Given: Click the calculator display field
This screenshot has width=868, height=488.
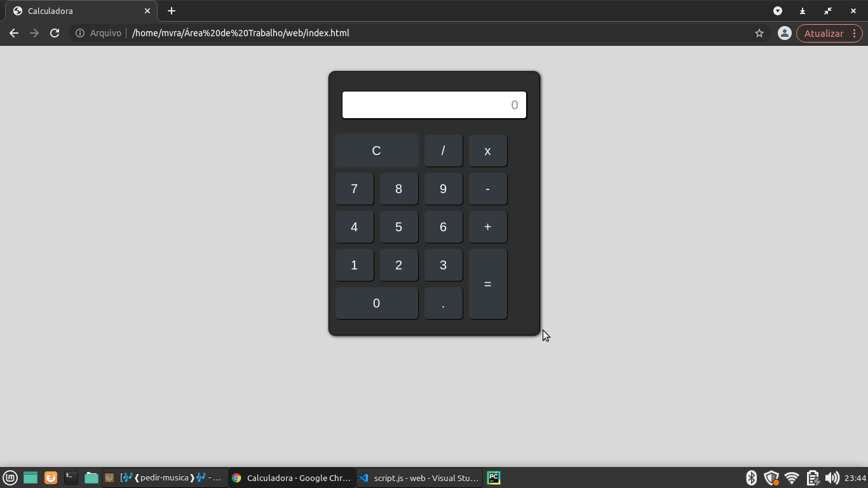Looking at the screenshot, I should click(x=434, y=104).
